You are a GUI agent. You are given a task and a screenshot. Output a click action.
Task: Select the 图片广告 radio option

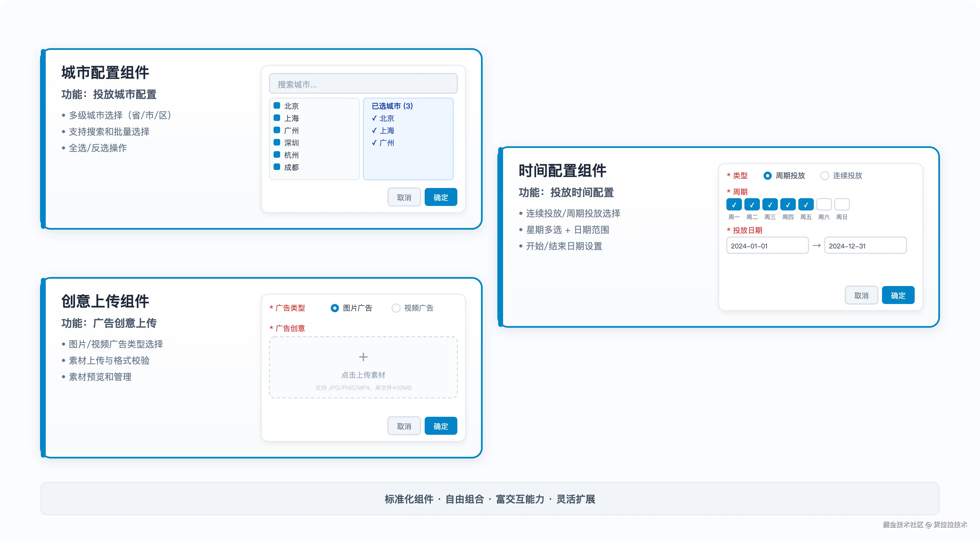click(x=334, y=308)
